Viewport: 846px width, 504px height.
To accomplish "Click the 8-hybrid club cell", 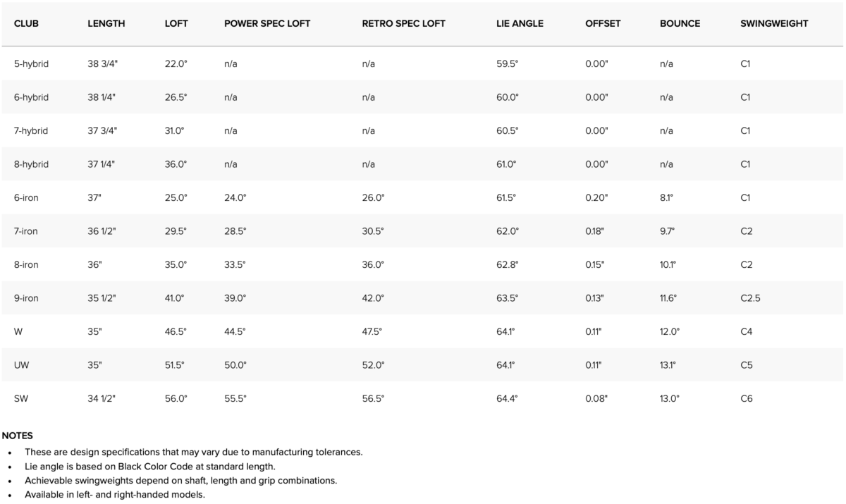I will click(31, 164).
